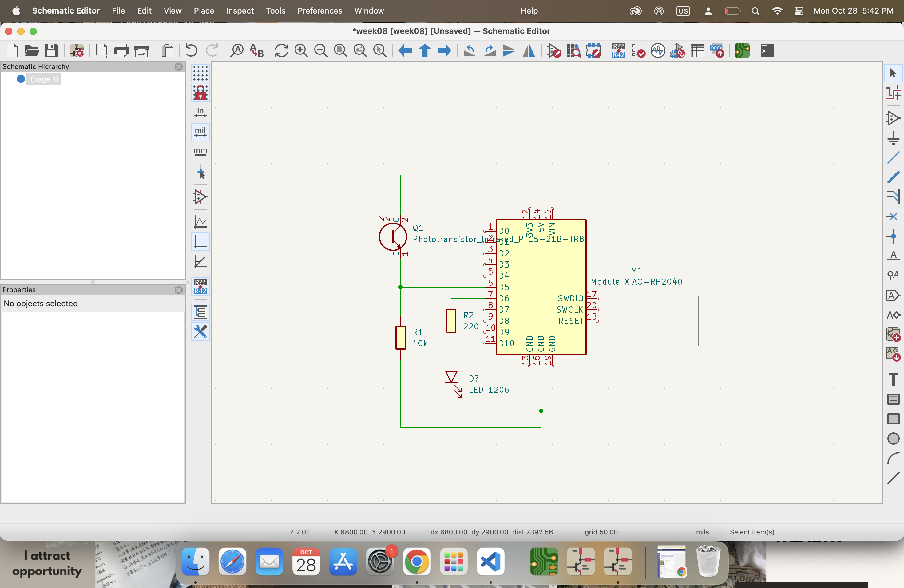Switch units to mils
The image size is (904, 588).
click(x=200, y=132)
